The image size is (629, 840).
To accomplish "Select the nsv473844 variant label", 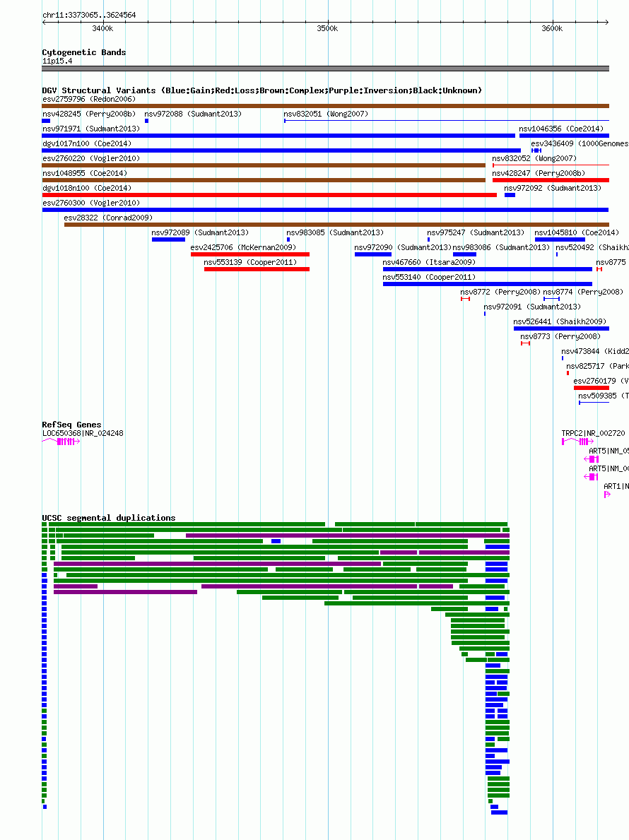I will 594,352.
